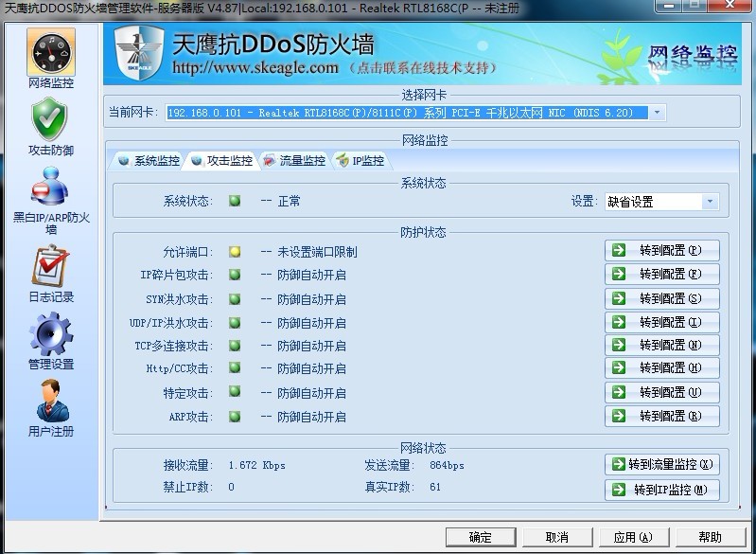Go to 转到配置(F) for IP fragment attack
756x554 pixels.
pos(662,274)
